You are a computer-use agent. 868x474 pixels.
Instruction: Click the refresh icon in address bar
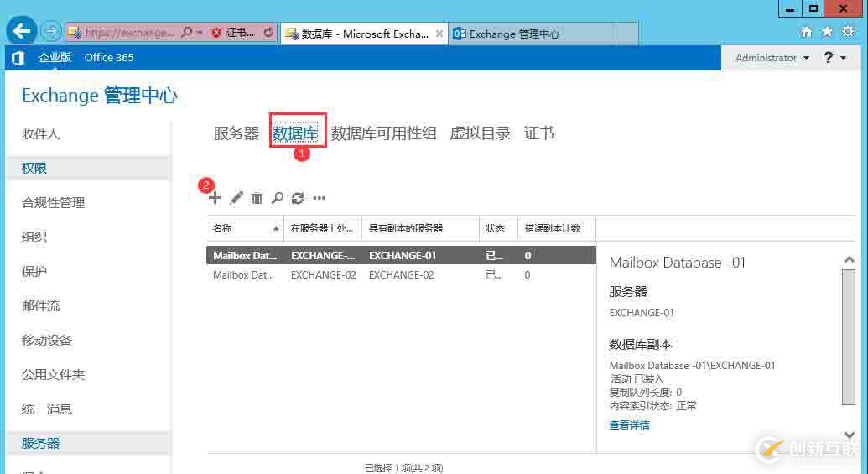click(268, 33)
